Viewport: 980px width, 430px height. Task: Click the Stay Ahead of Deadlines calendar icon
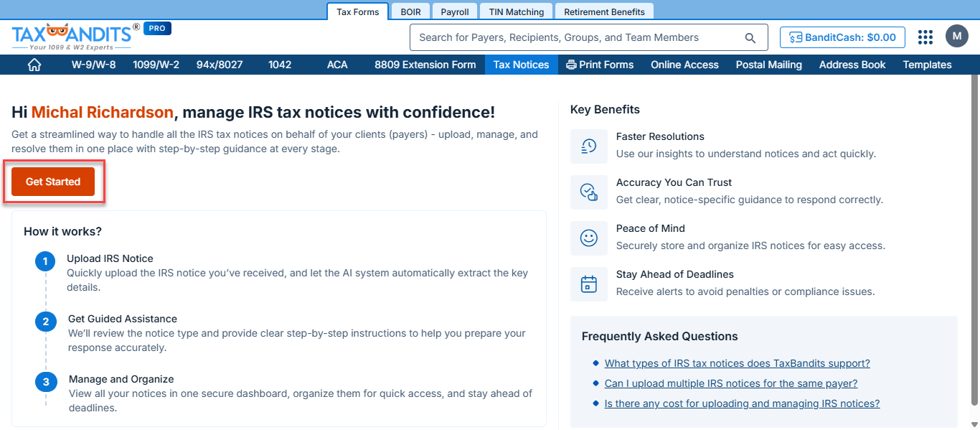(x=589, y=284)
